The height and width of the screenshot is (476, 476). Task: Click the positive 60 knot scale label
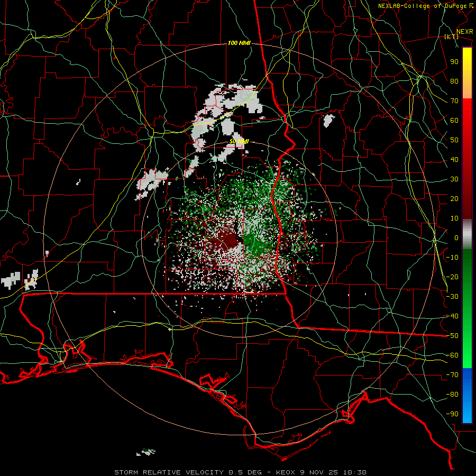pyautogui.click(x=454, y=121)
